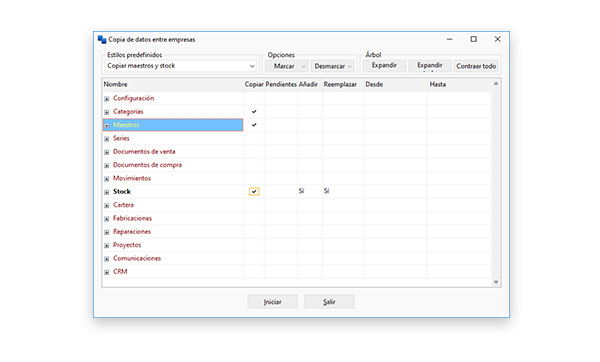Open the Desmarcar options dropdown
Image resolution: width=600 pixels, height=362 pixels.
tap(332, 66)
